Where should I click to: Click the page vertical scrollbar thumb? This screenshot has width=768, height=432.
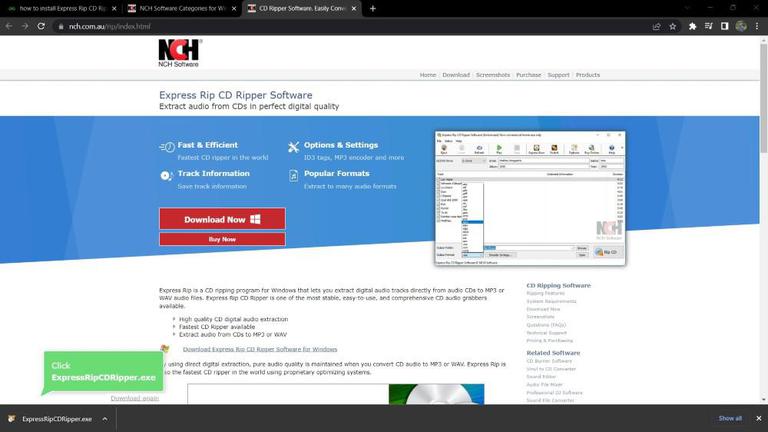point(763,98)
